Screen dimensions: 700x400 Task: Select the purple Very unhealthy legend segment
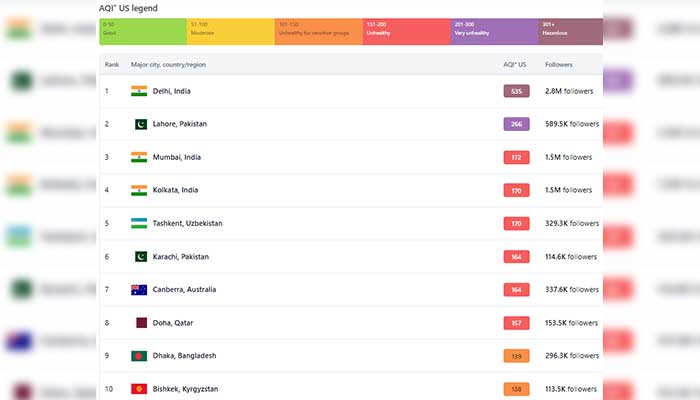495,31
